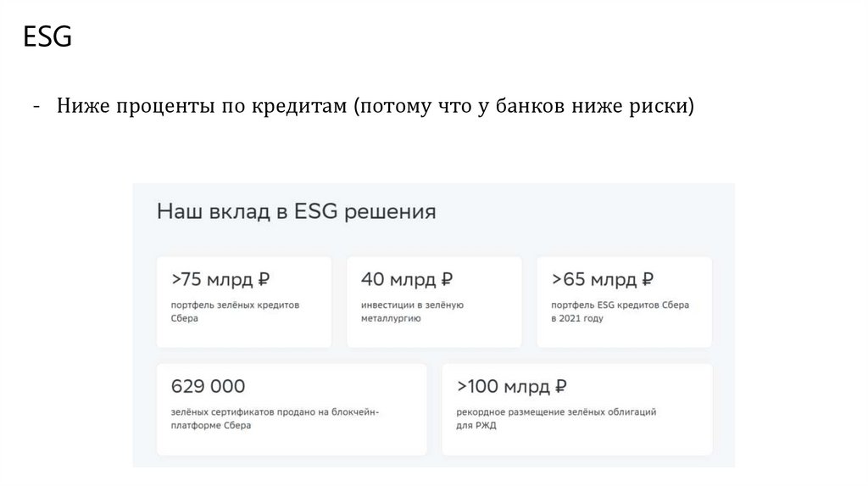Click the heading "Наш вклад в ESG решения"
This screenshot has height=487, width=868.
(296, 211)
